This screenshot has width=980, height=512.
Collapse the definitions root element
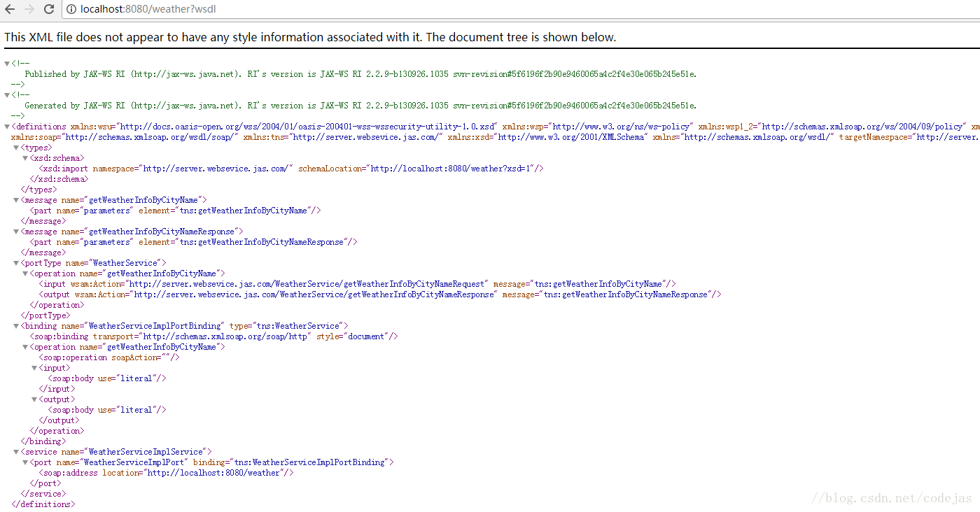coord(7,127)
